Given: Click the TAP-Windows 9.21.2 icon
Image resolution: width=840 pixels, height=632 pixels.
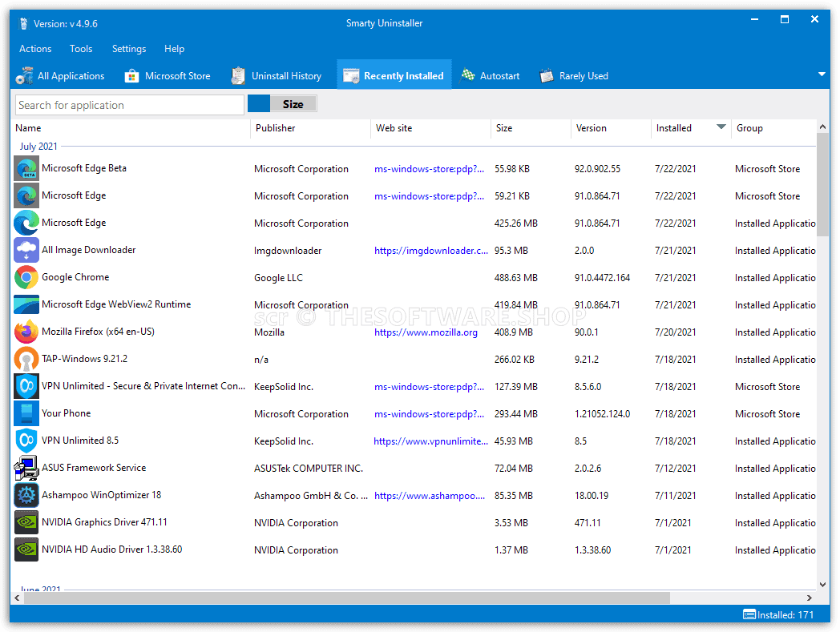Looking at the screenshot, I should (x=26, y=360).
